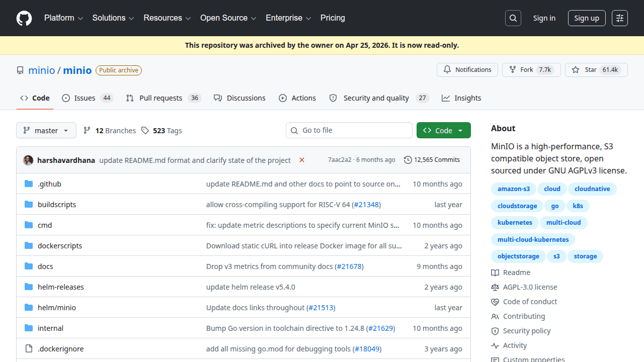The height and width of the screenshot is (362, 644).
Task: Select the s3 topic tag
Action: 556,256
